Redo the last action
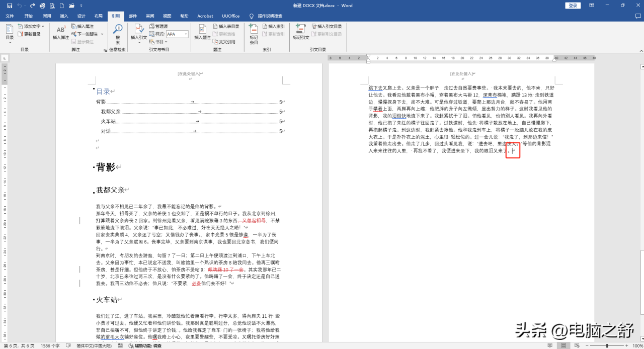This screenshot has height=349, width=644. 33,6
